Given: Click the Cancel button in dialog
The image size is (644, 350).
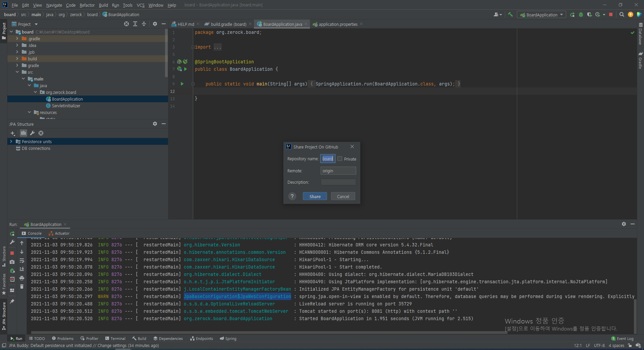Looking at the screenshot, I should 343,196.
